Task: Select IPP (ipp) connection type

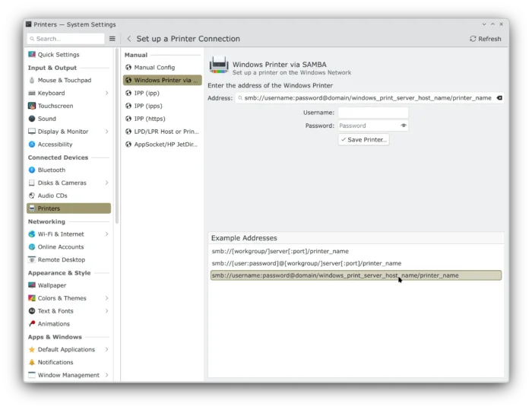Action: [162, 93]
